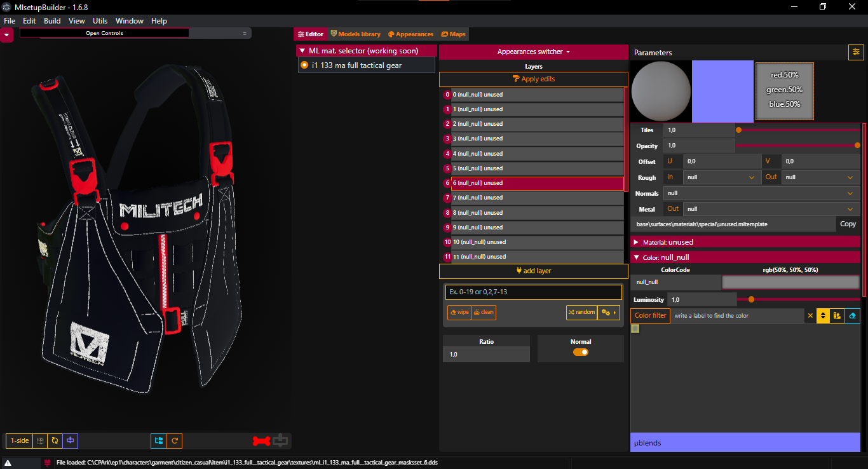
Task: Collapse the Color: null_null section
Action: (745, 257)
